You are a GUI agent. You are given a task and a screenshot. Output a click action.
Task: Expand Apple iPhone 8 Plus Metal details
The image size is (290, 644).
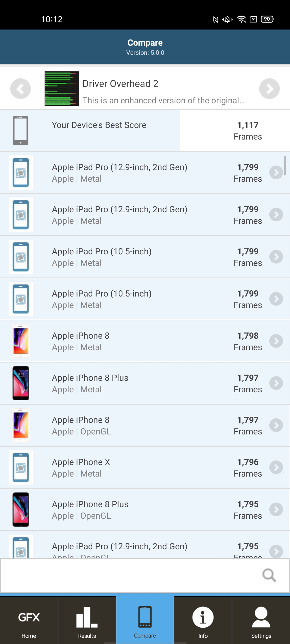[276, 383]
